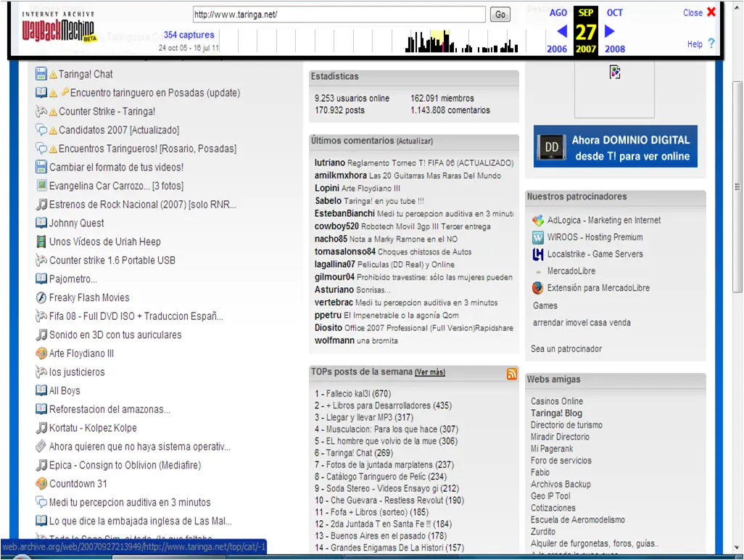Image resolution: width=744 pixels, height=560 pixels.
Task: Open the Taringa! Blog link in Webs amigas
Action: click(x=556, y=413)
